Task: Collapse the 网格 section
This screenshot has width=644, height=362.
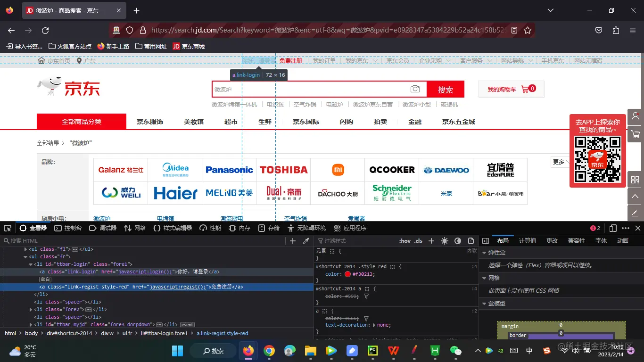Action: coord(484,278)
